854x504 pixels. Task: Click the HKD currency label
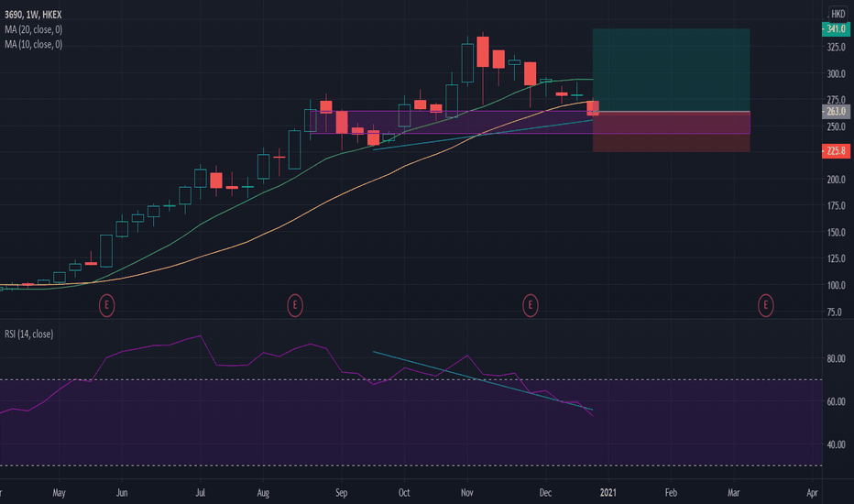[838, 14]
